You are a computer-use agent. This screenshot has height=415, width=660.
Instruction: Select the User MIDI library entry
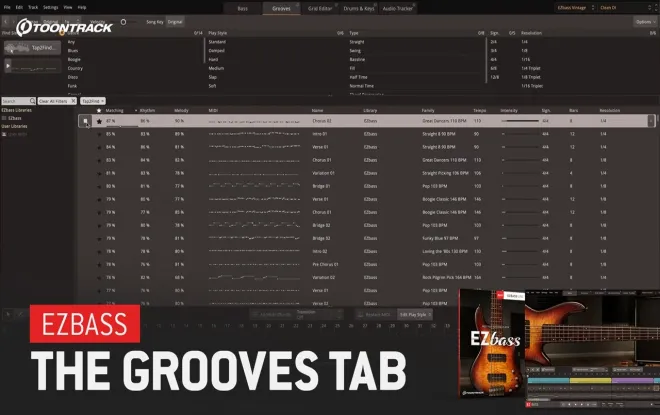(x=17, y=134)
